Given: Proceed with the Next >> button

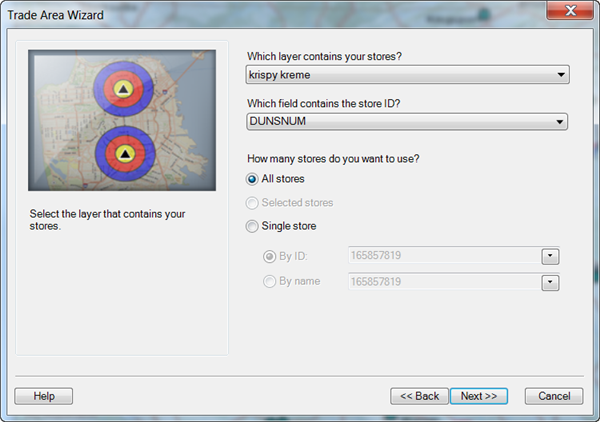Looking at the screenshot, I should (479, 396).
